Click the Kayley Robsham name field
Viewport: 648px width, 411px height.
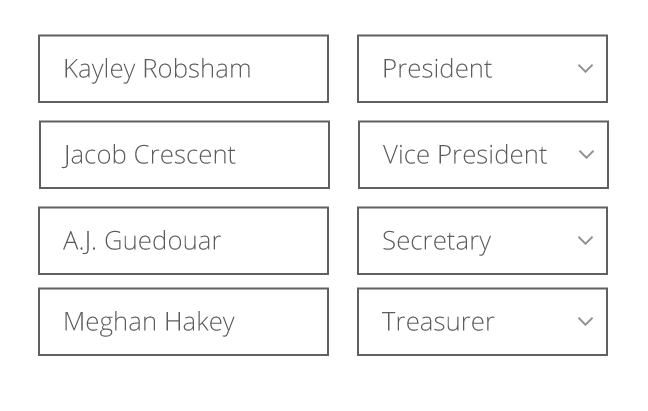(x=183, y=69)
